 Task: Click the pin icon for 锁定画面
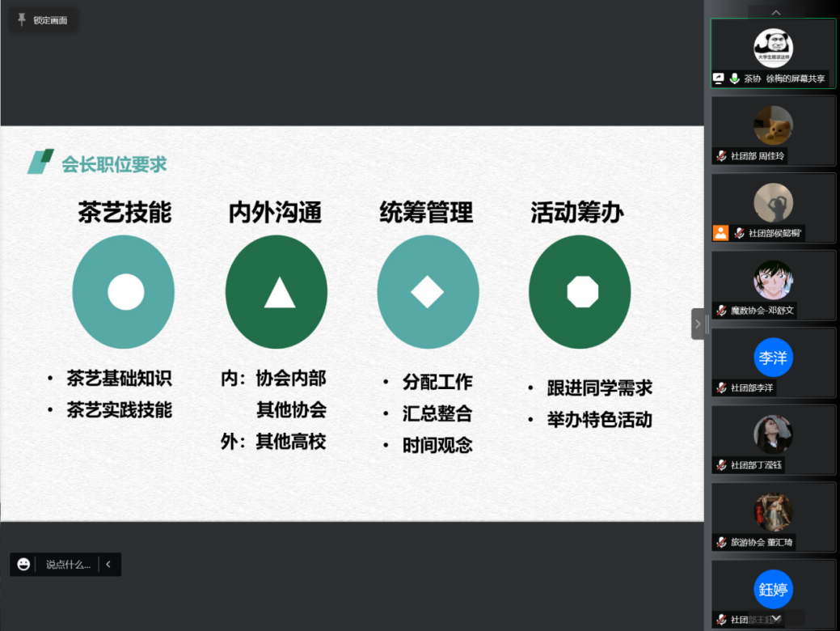22,20
